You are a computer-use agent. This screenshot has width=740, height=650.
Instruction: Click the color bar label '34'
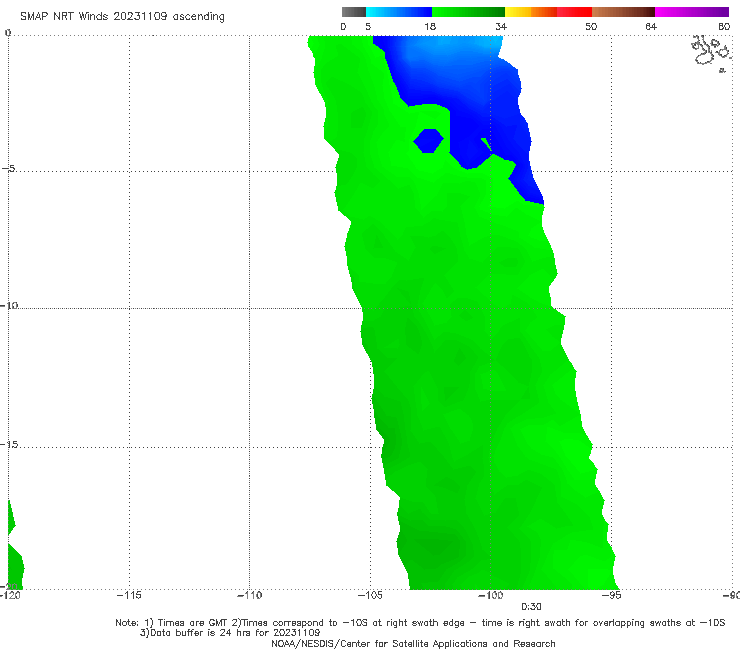pyautogui.click(x=501, y=26)
